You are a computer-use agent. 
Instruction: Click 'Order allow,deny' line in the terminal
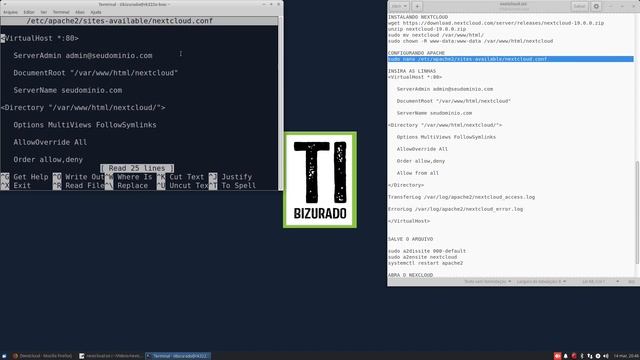point(48,160)
